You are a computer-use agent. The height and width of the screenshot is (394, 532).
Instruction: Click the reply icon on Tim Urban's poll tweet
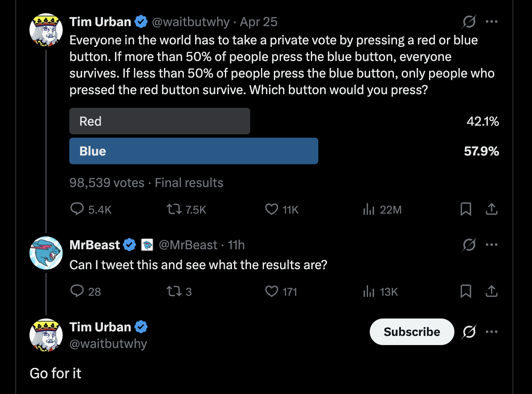(x=78, y=209)
